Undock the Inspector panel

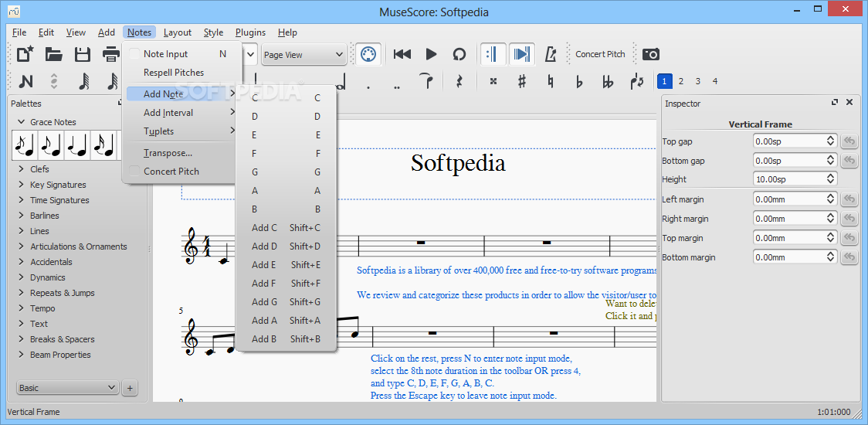pos(835,103)
